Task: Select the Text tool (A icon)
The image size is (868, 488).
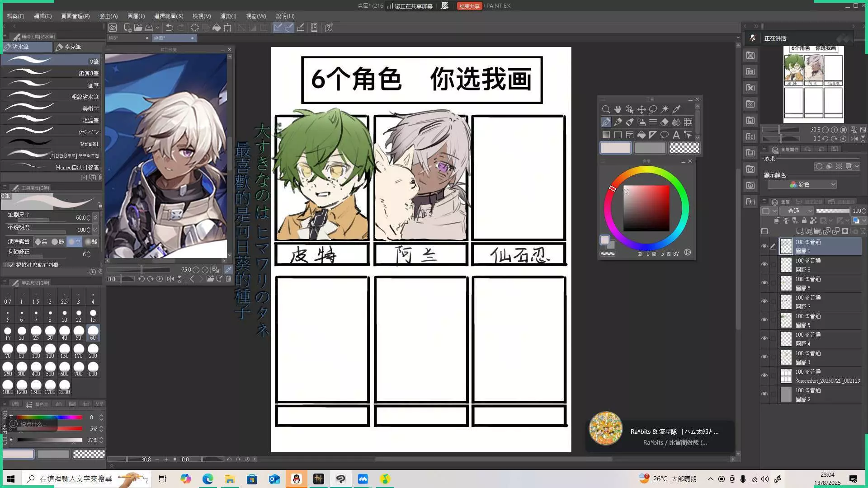Action: click(x=676, y=135)
